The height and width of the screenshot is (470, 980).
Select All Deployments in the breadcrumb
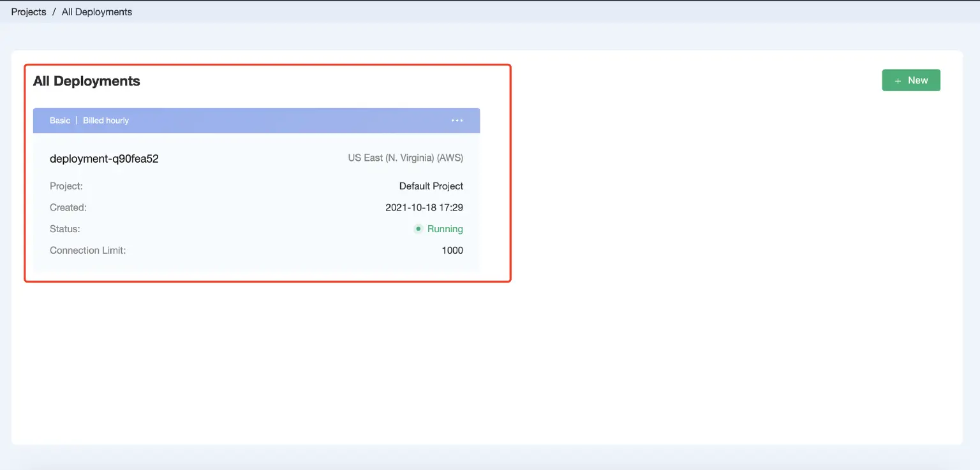[x=97, y=11]
